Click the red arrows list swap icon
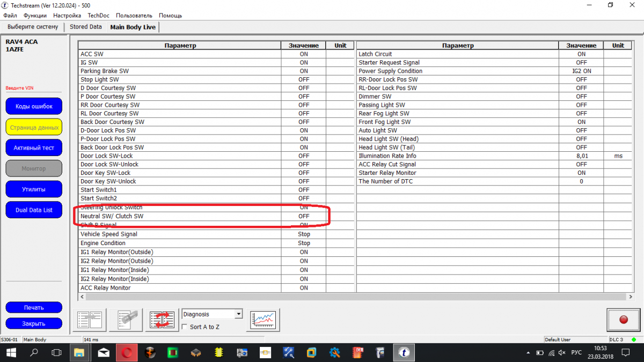The image size is (644, 362). 162,320
